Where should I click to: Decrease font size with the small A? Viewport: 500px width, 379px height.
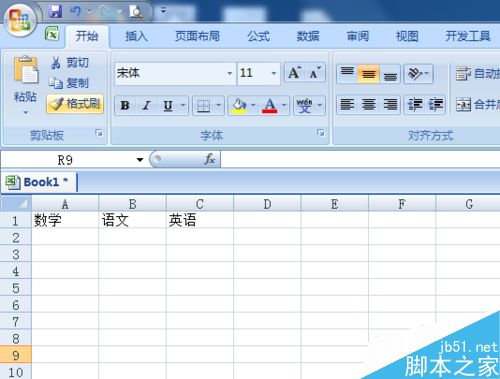[315, 73]
